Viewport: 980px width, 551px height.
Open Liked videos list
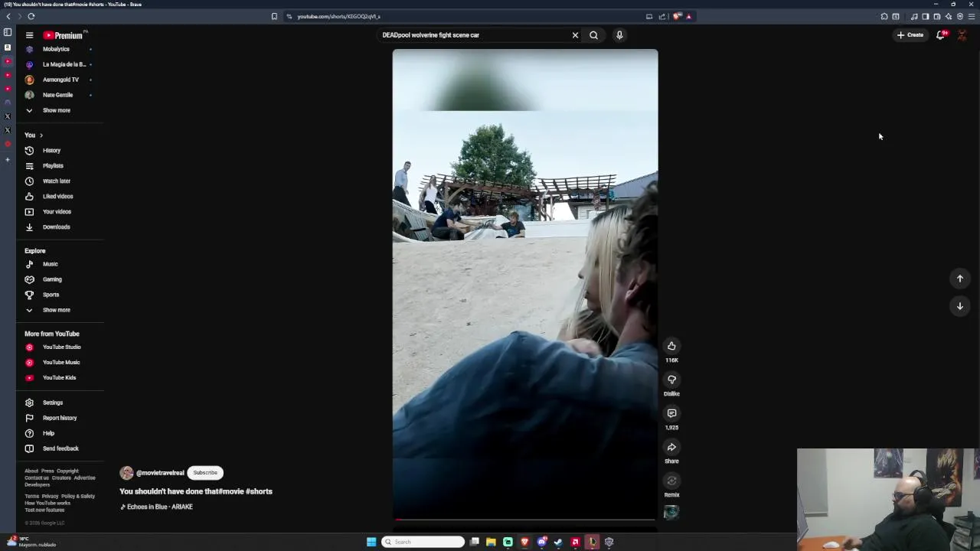click(58, 197)
